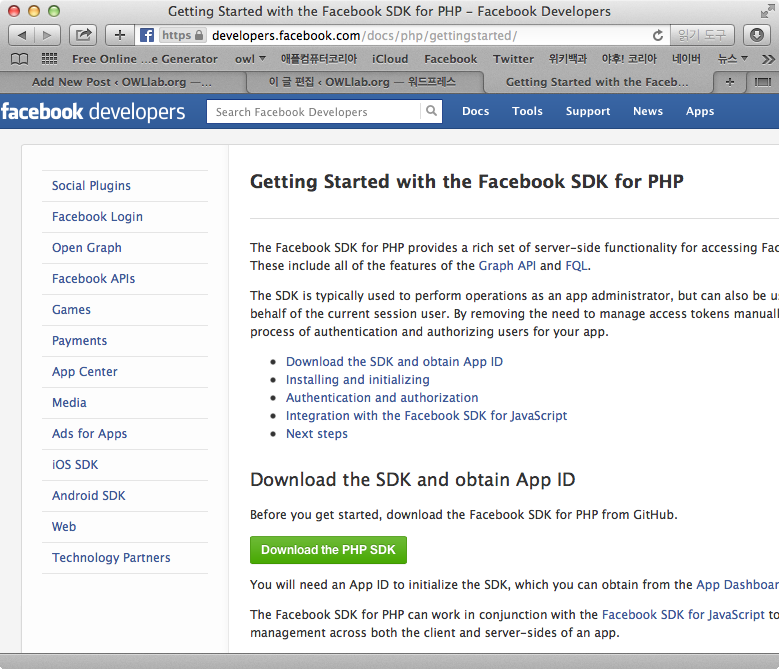Click the search magnifier icon
The height and width of the screenshot is (669, 779).
click(x=431, y=111)
